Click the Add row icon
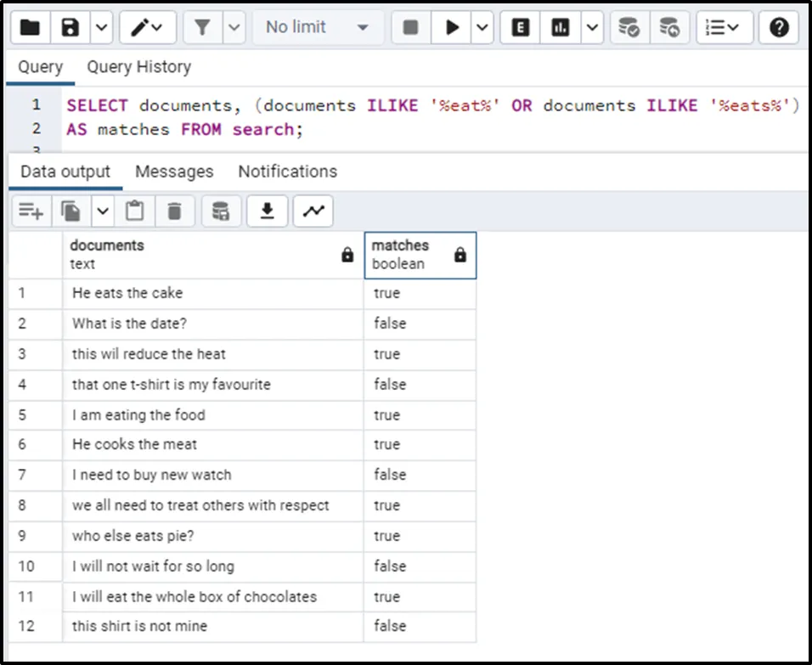812x665 pixels. click(31, 211)
